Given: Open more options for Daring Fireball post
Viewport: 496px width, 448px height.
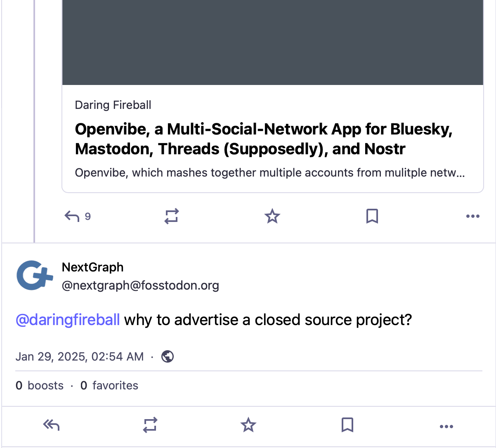Looking at the screenshot, I should coord(472,216).
